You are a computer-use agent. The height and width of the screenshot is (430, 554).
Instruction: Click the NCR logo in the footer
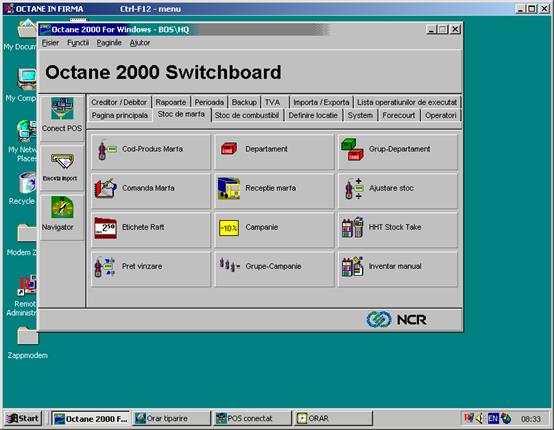point(396,320)
